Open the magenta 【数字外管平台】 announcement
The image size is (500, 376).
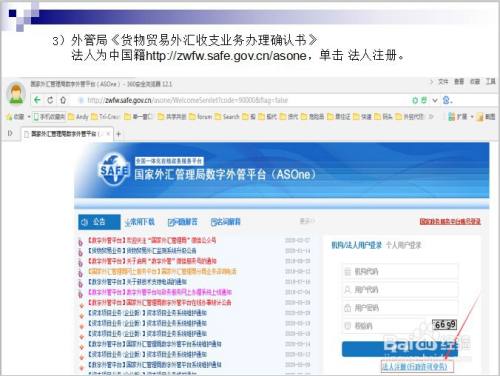pyautogui.click(x=160, y=292)
